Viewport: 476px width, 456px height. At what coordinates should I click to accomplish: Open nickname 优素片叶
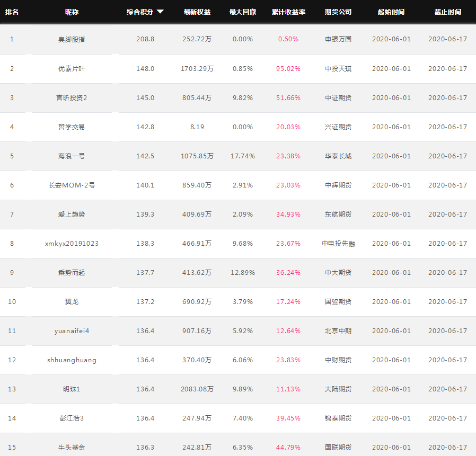[x=72, y=69]
